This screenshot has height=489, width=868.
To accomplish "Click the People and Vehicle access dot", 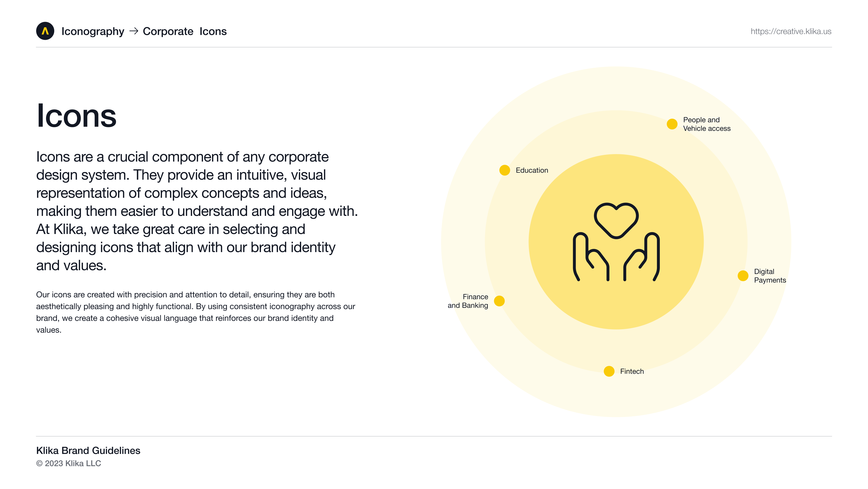I will (x=672, y=124).
